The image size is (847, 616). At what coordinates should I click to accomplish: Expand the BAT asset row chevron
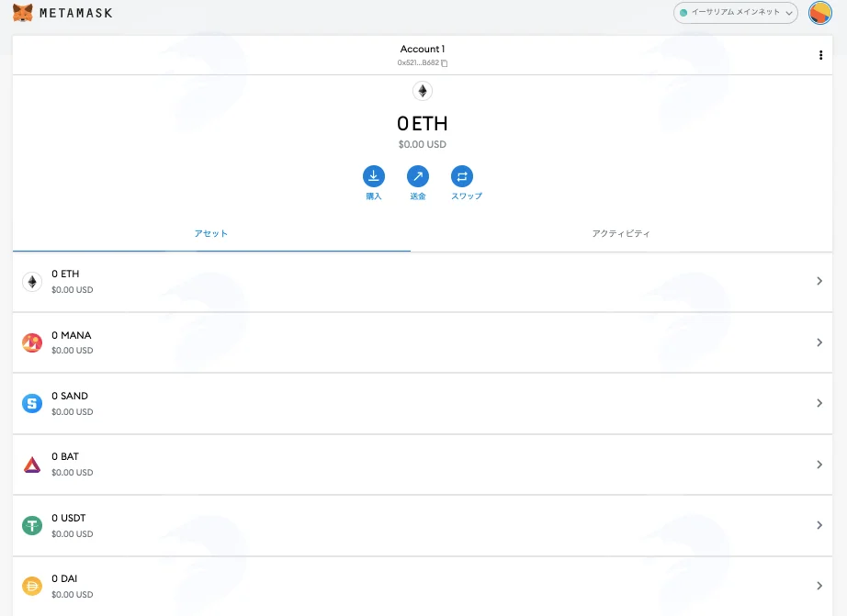pyautogui.click(x=819, y=465)
